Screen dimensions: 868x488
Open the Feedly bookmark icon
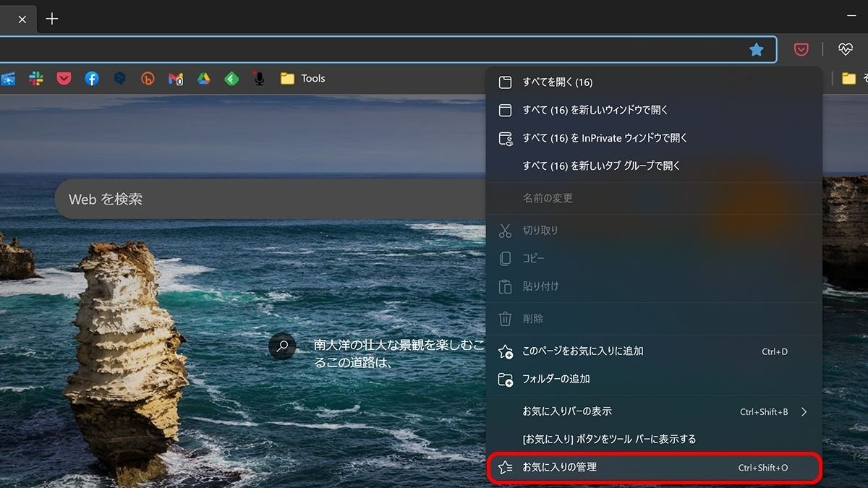[231, 79]
